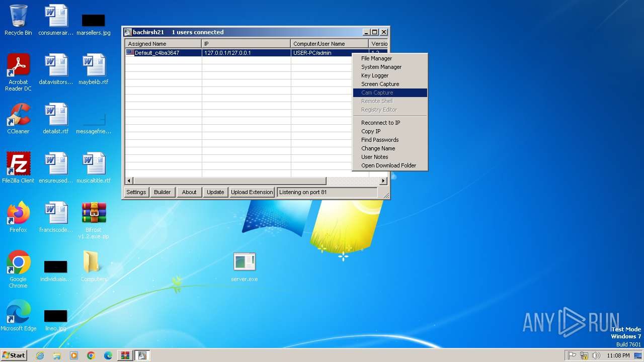Image resolution: width=644 pixels, height=362 pixels.
Task: Open Google Chrome desktop shortcut
Action: [x=18, y=269]
